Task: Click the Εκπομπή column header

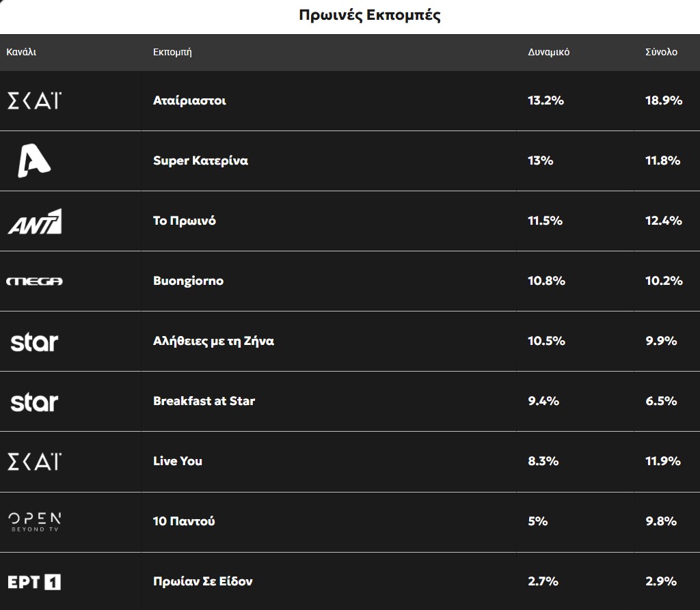Action: coord(172,53)
